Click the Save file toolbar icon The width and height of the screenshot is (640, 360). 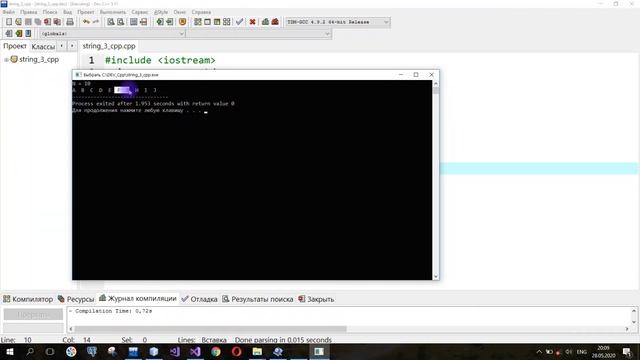28,22
